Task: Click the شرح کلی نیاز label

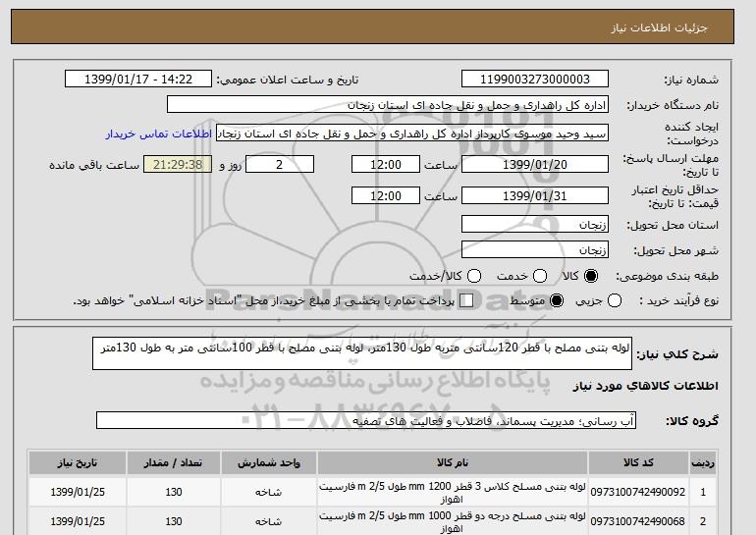Action: coord(677,354)
